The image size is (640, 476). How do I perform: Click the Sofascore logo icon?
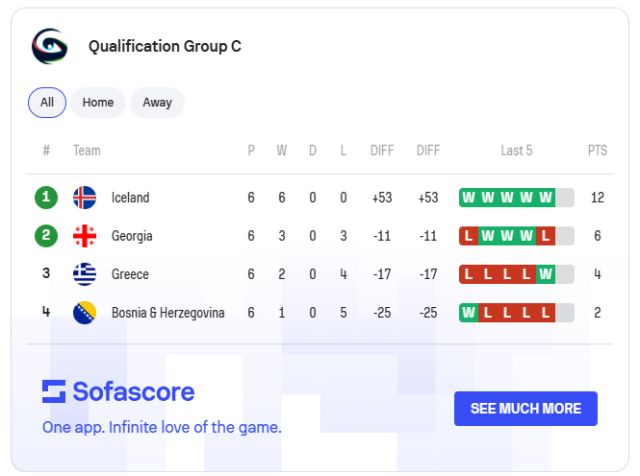pos(53,391)
